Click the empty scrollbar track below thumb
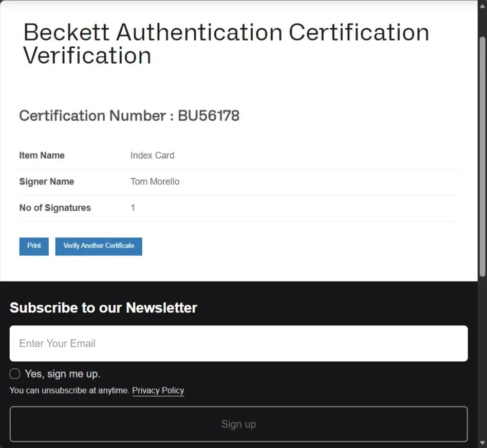The image size is (487, 448). point(482,357)
